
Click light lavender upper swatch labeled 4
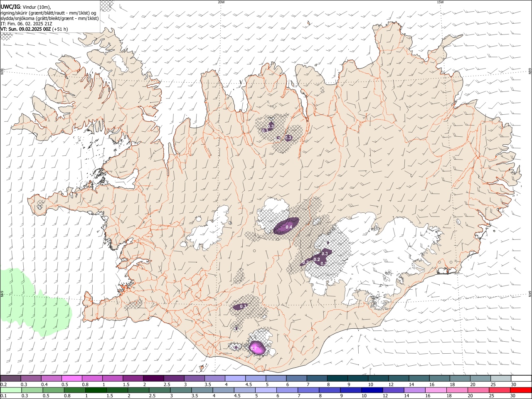235,378
